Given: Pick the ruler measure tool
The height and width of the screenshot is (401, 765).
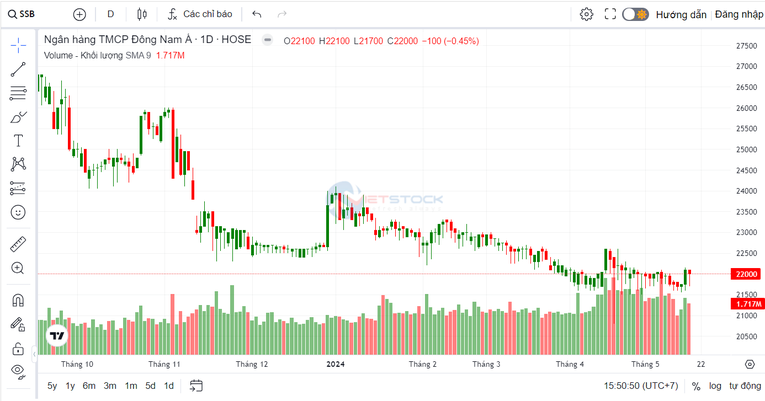Looking at the screenshot, I should point(18,244).
